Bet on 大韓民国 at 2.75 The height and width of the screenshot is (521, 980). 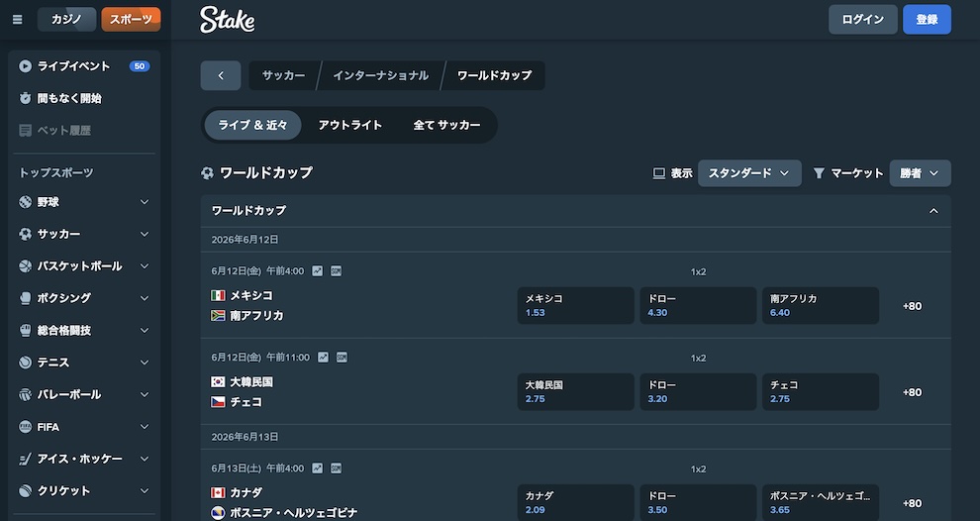(x=575, y=392)
